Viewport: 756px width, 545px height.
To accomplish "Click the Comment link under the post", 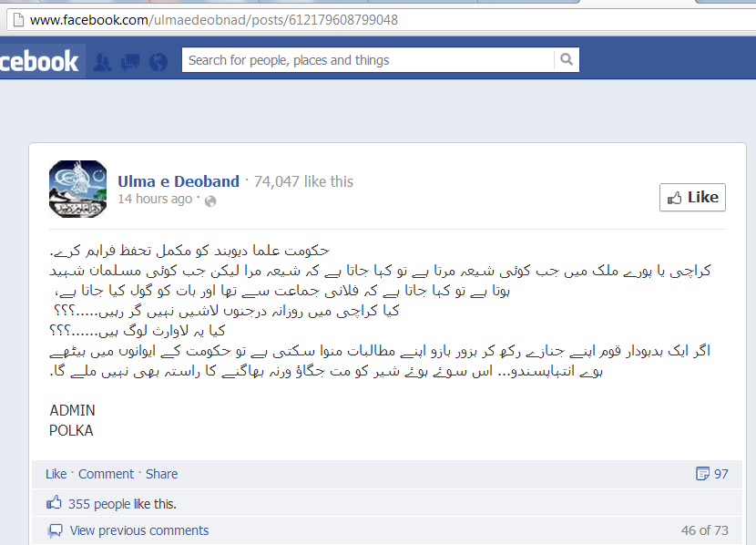I will 106,474.
